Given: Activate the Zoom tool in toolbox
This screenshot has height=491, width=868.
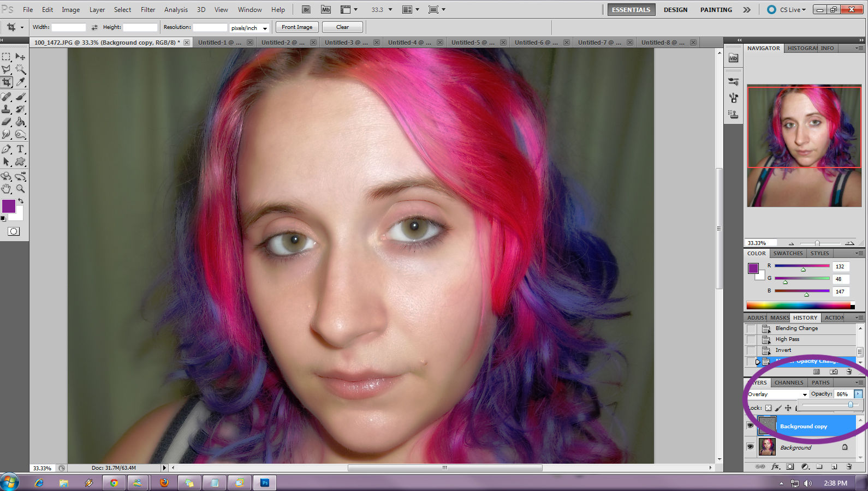Looking at the screenshot, I should 20,189.
